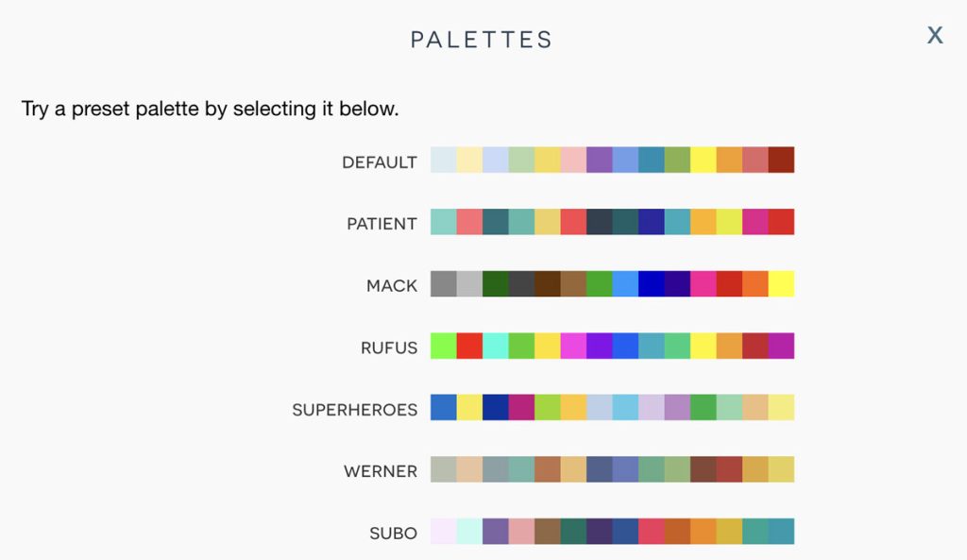967x560 pixels.
Task: Select the DEFAULT preset palette
Action: (612, 161)
